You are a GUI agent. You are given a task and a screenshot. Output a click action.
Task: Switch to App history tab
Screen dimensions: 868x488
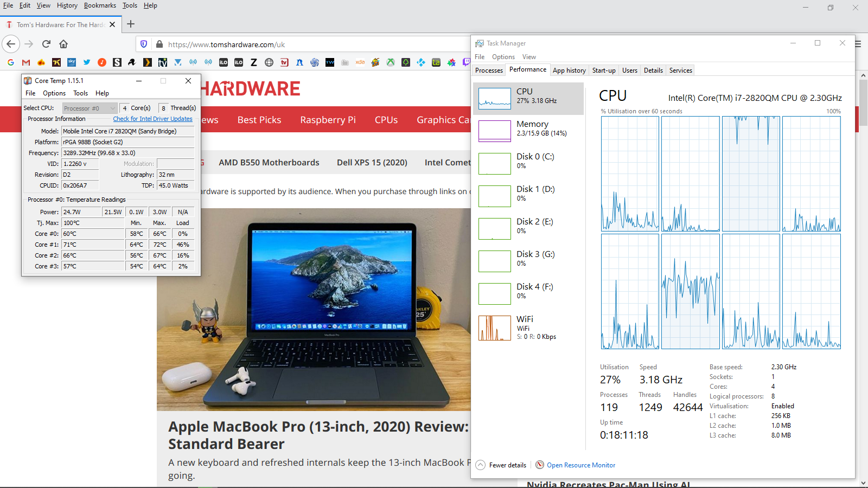569,70
